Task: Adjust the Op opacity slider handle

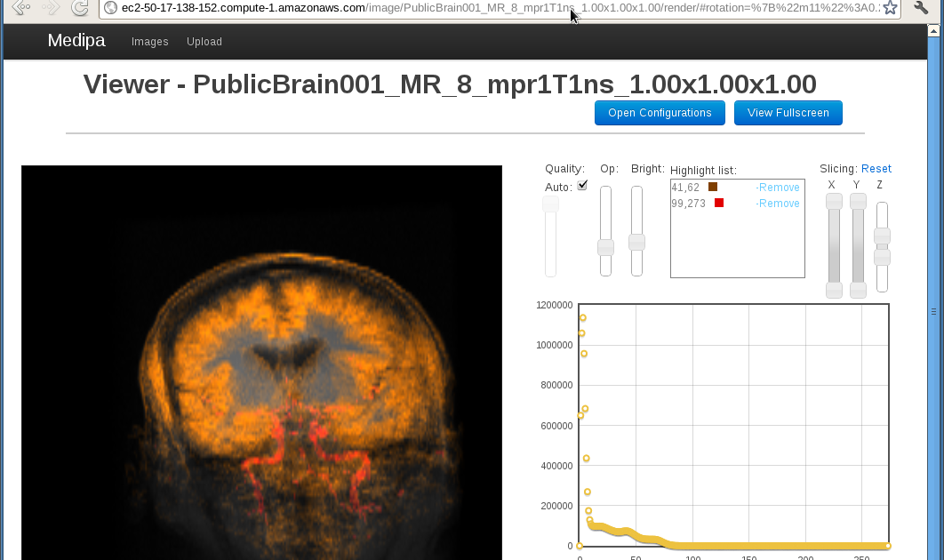Action: (x=606, y=248)
